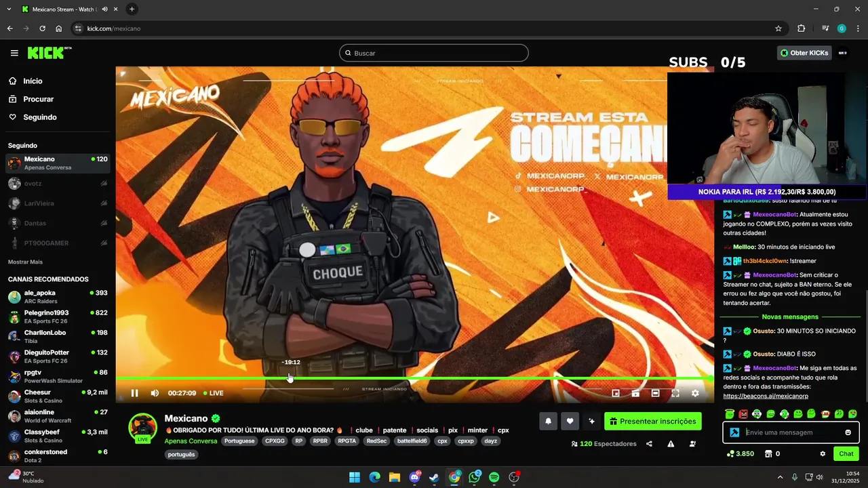Image resolution: width=868 pixels, height=488 pixels.
Task: Open the viewer list icon beside report
Action: click(692, 444)
